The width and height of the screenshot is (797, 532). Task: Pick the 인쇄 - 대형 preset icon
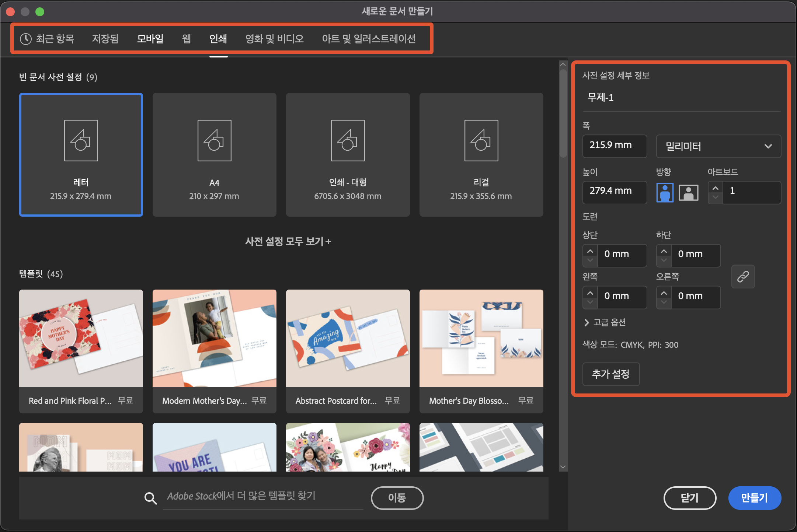(348, 140)
